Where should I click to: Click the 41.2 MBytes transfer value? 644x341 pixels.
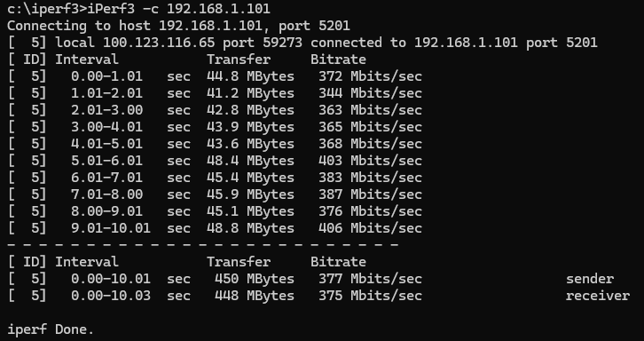(250, 93)
